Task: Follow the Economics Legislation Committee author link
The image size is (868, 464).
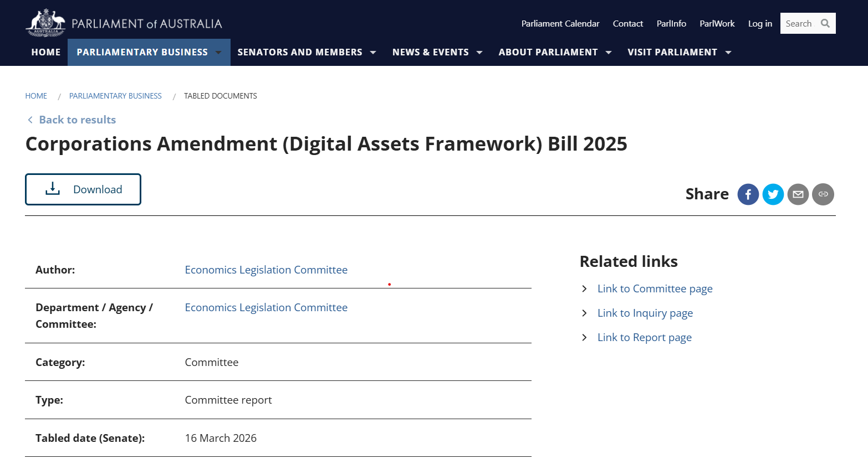Action: [266, 270]
